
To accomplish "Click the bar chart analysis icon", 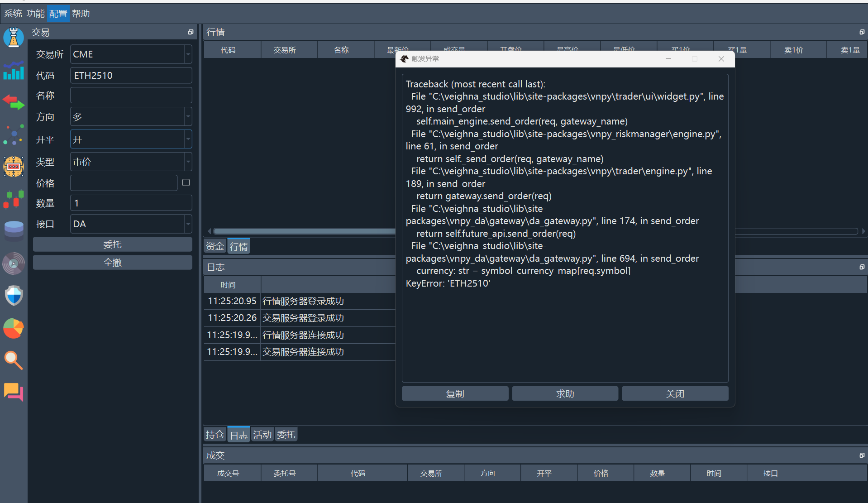I will coord(14,71).
